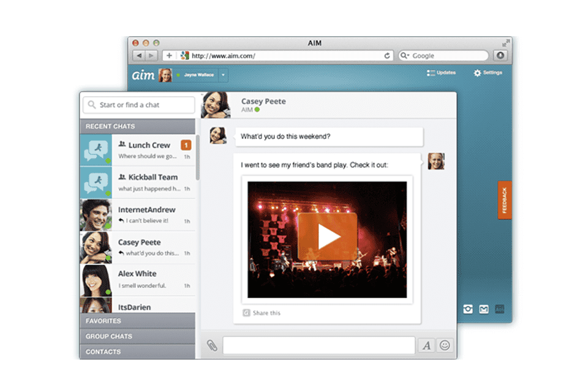Click the browser forward arrow button
The width and height of the screenshot is (588, 392).
pos(151,56)
